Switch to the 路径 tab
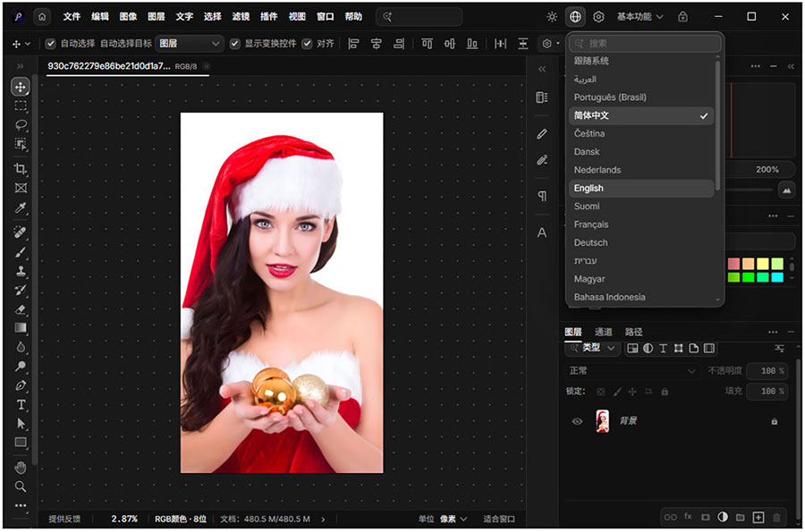This screenshot has height=532, width=805. [633, 333]
